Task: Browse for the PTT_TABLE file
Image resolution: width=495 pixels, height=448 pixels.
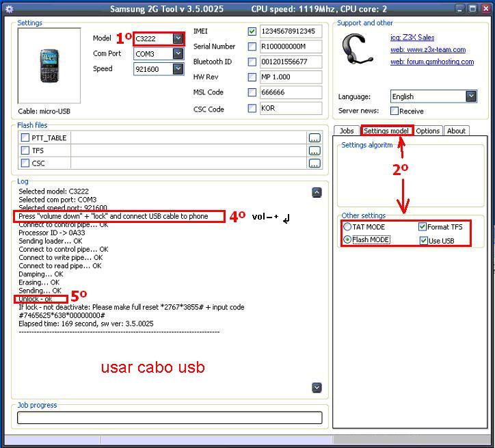Action: (x=315, y=138)
